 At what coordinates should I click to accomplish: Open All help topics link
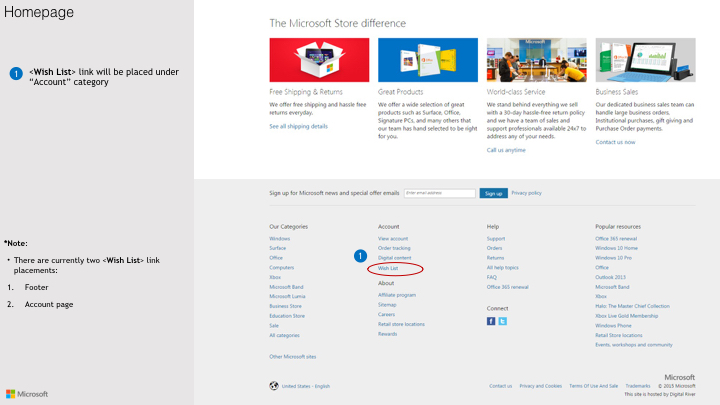503,268
